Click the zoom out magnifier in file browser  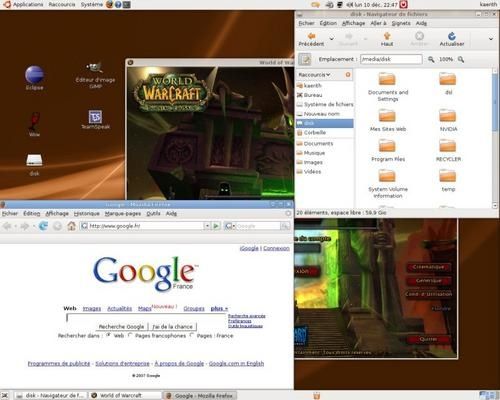tap(431, 59)
